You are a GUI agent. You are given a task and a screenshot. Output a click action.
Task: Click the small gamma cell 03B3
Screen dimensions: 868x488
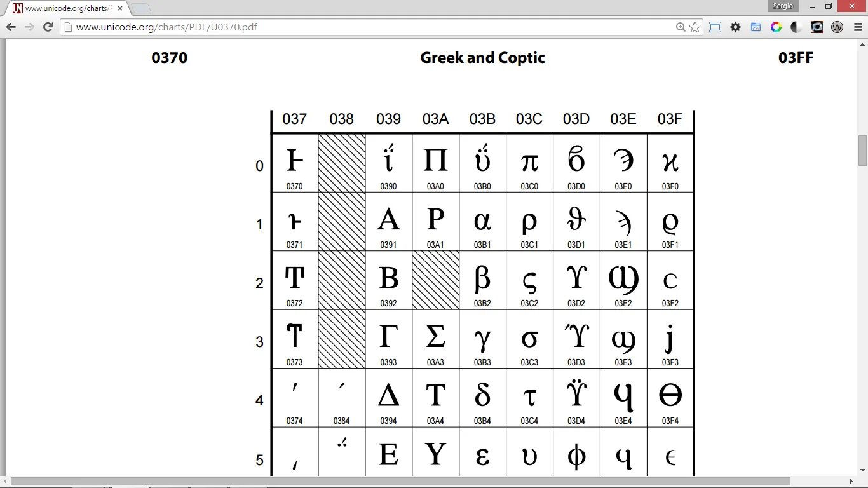[482, 339]
